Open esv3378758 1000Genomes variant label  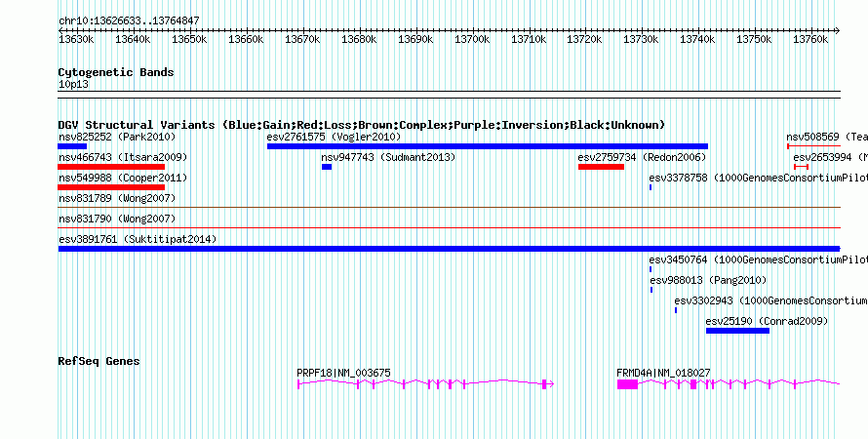pyautogui.click(x=758, y=178)
